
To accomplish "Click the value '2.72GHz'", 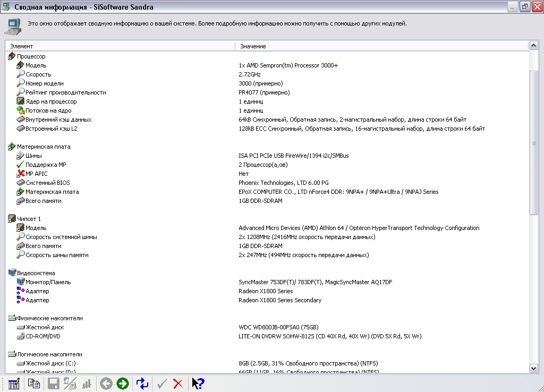I will coord(250,74).
